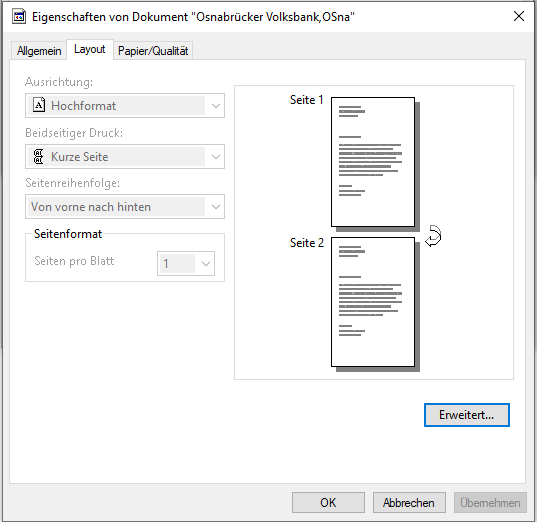Viewport: 537px width, 522px height.
Task: Click the Von vorne nach hinten field
Action: 125,207
